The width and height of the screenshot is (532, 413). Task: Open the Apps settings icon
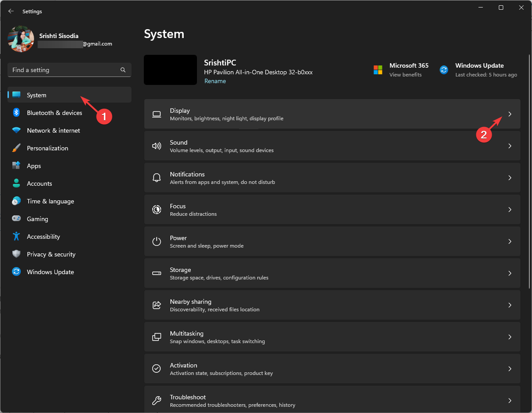click(16, 166)
